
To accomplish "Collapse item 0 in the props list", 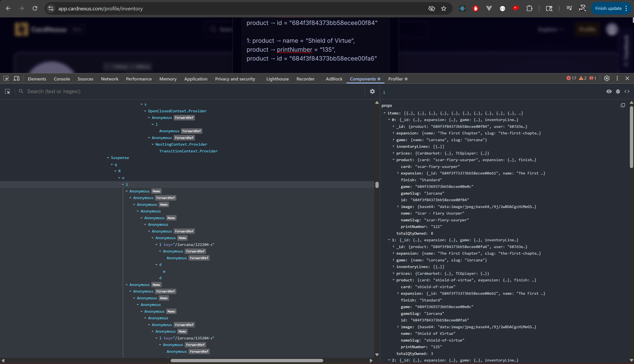I will point(389,120).
